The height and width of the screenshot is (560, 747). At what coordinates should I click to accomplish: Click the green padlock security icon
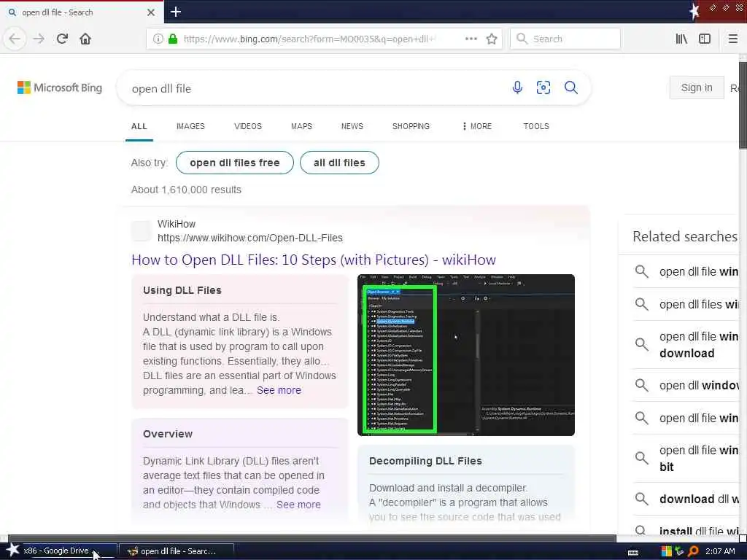[x=173, y=39]
